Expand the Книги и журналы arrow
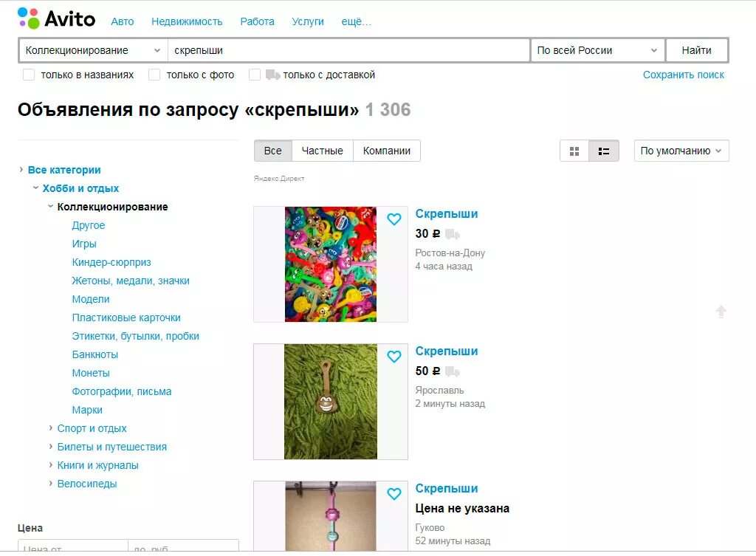The image size is (756, 556). coord(51,465)
